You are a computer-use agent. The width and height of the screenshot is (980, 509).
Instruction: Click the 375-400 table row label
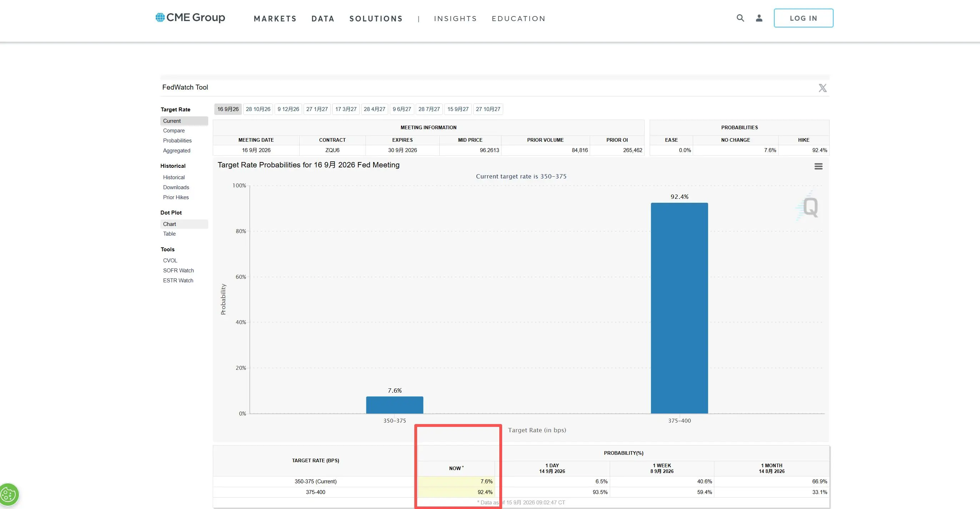[x=315, y=492]
